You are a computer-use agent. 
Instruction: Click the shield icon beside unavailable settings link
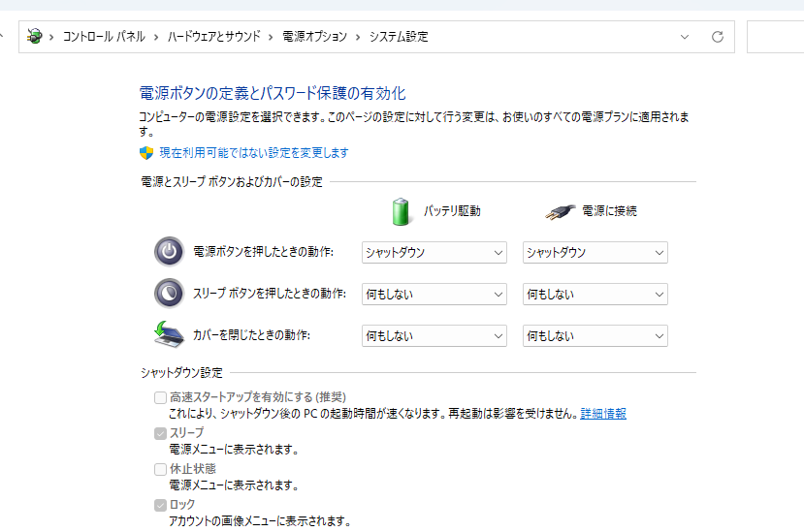[146, 153]
